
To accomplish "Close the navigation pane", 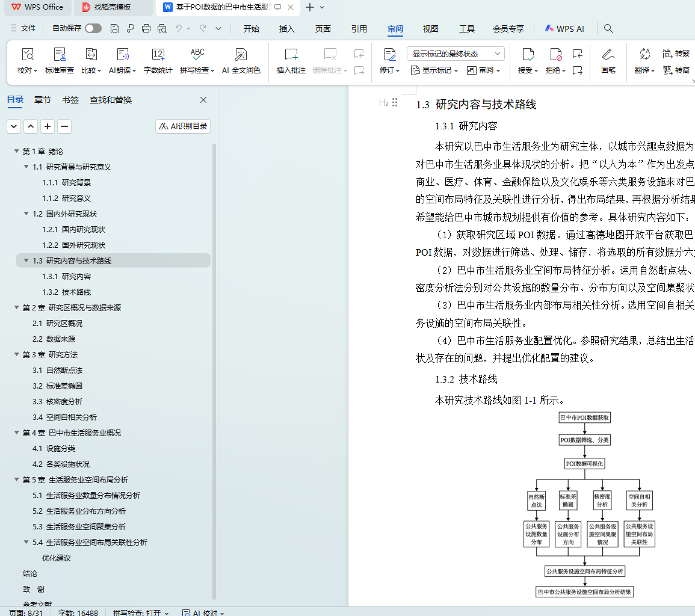I will (203, 100).
